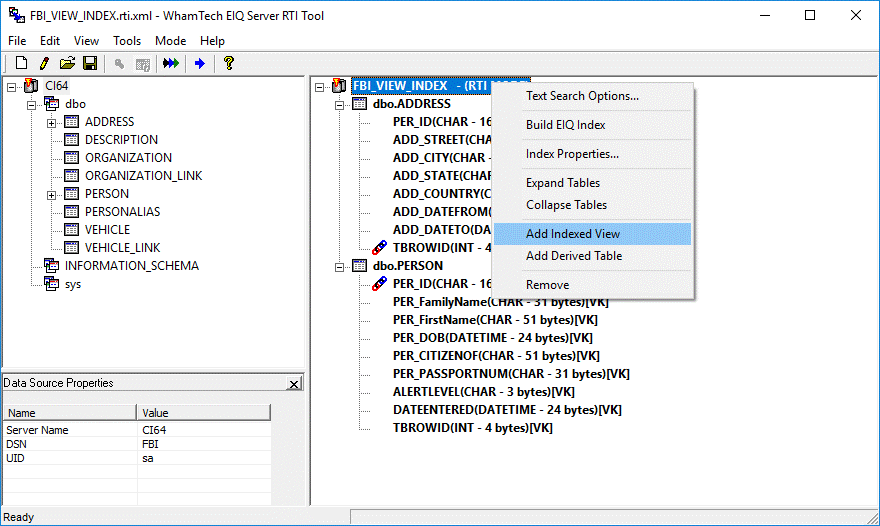The width and height of the screenshot is (880, 526).
Task: Open the File menu
Action: tap(17, 40)
